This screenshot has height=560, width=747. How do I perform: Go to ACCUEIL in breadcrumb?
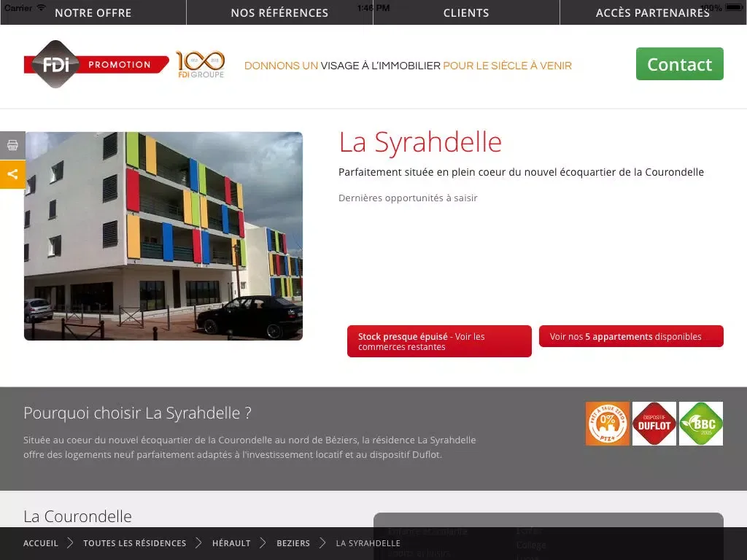(41, 543)
